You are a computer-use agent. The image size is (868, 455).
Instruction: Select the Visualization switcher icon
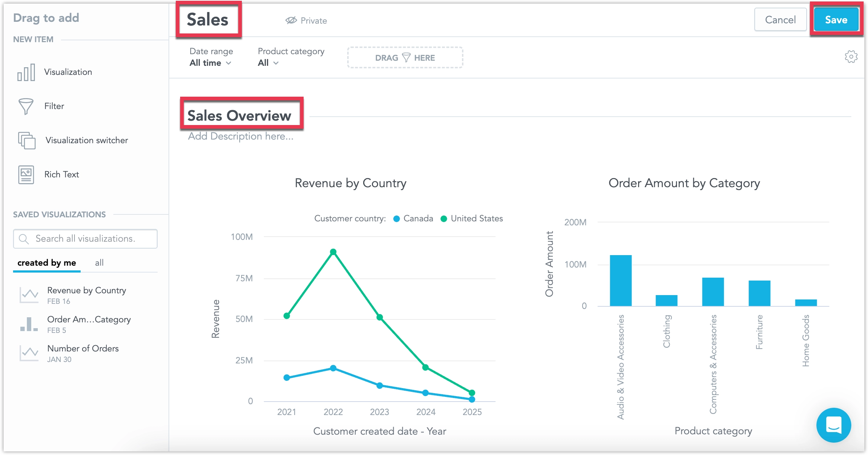[x=27, y=140]
